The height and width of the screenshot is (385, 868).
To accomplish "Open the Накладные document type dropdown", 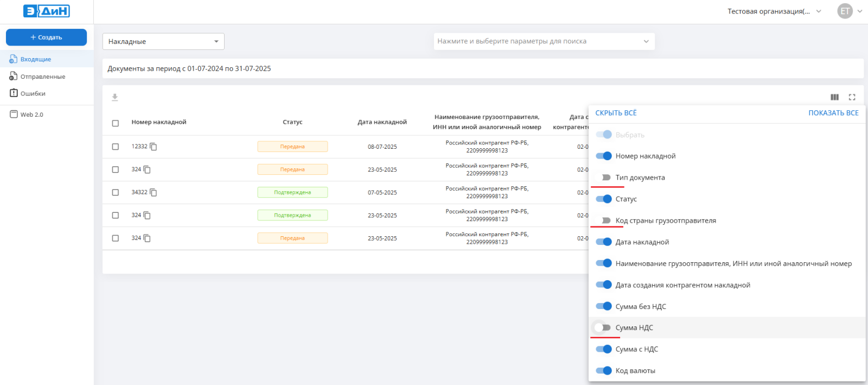I will point(163,41).
